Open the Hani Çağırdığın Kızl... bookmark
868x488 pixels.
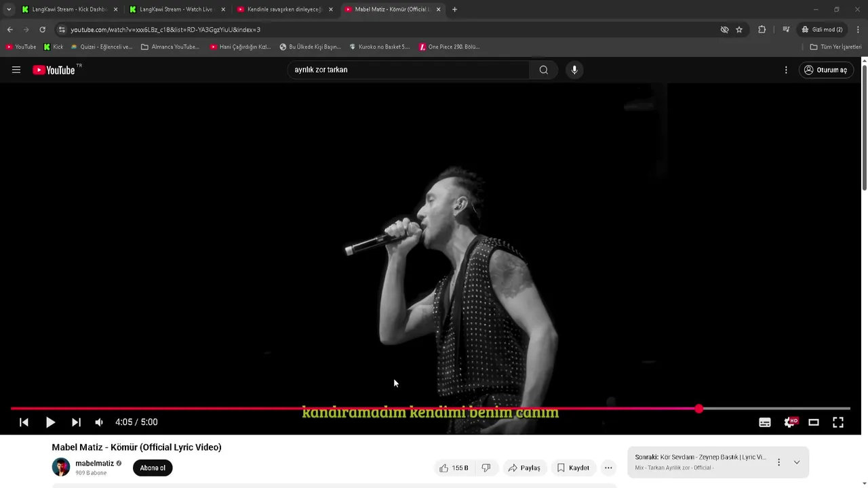click(241, 47)
